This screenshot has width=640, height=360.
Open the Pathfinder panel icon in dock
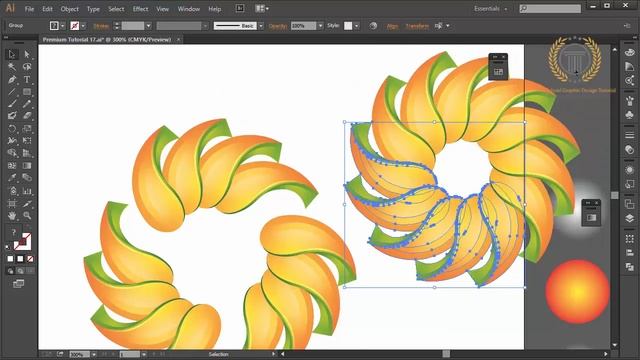point(629,267)
